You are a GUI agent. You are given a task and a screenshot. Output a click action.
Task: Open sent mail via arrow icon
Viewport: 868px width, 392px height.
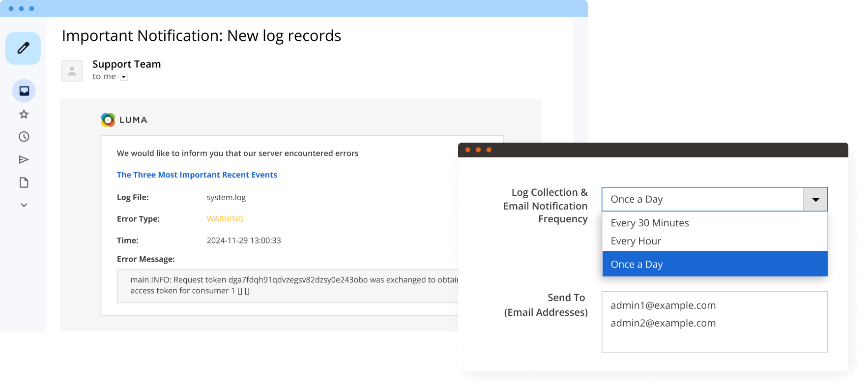click(x=24, y=159)
